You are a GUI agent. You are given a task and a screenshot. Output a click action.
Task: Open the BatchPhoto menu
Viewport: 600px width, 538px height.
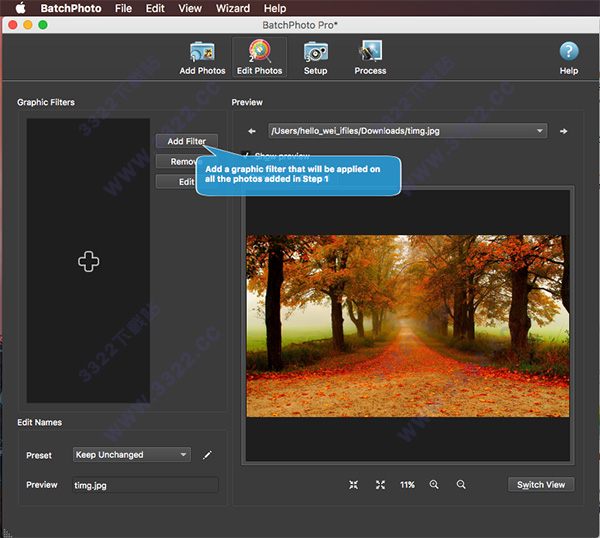(x=71, y=8)
